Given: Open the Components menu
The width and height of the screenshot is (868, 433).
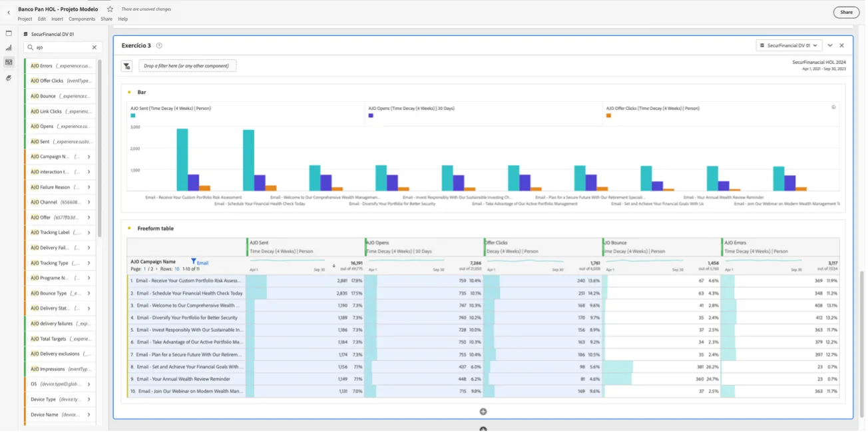Looking at the screenshot, I should click(x=82, y=19).
